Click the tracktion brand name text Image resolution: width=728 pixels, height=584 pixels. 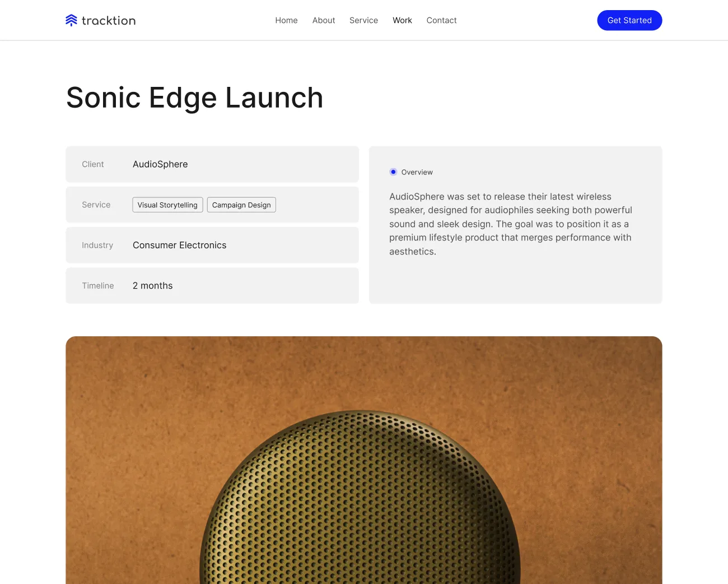[109, 21]
